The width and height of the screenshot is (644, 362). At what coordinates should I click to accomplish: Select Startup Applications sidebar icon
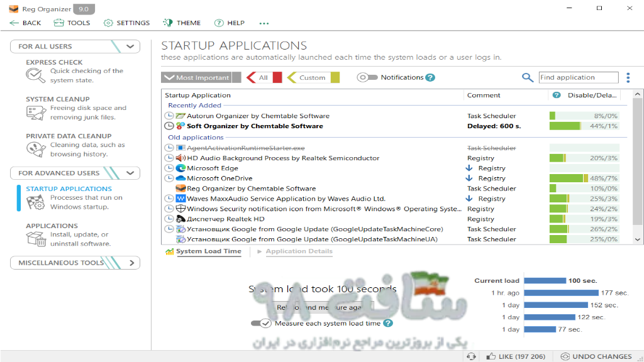click(x=35, y=202)
